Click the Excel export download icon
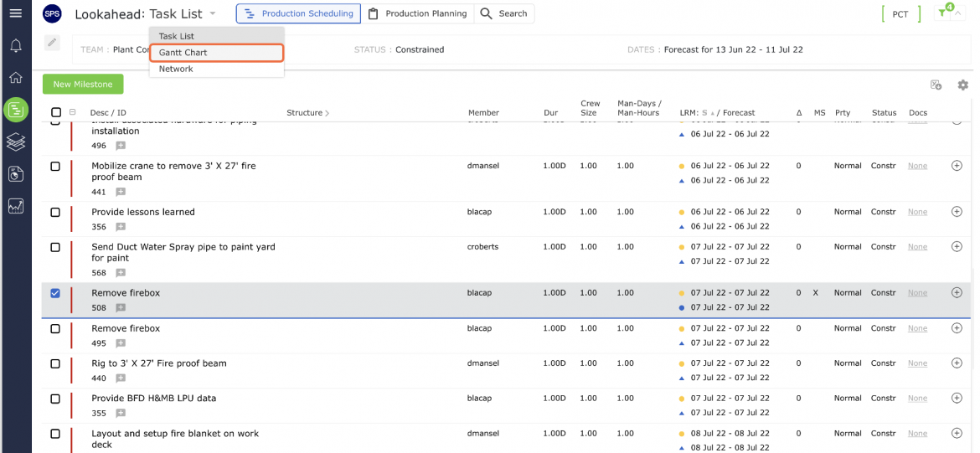 pyautogui.click(x=936, y=85)
